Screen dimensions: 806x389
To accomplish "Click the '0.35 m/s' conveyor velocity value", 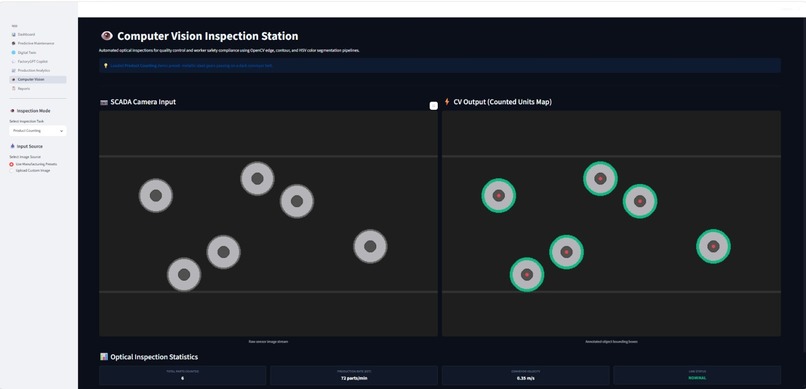I will (x=525, y=378).
